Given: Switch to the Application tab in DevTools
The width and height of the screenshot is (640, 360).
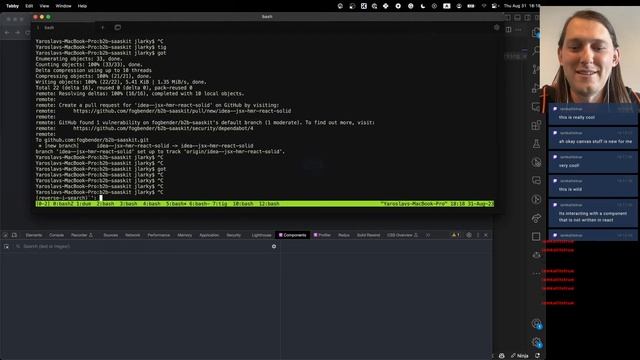Looking at the screenshot, I should (209, 235).
